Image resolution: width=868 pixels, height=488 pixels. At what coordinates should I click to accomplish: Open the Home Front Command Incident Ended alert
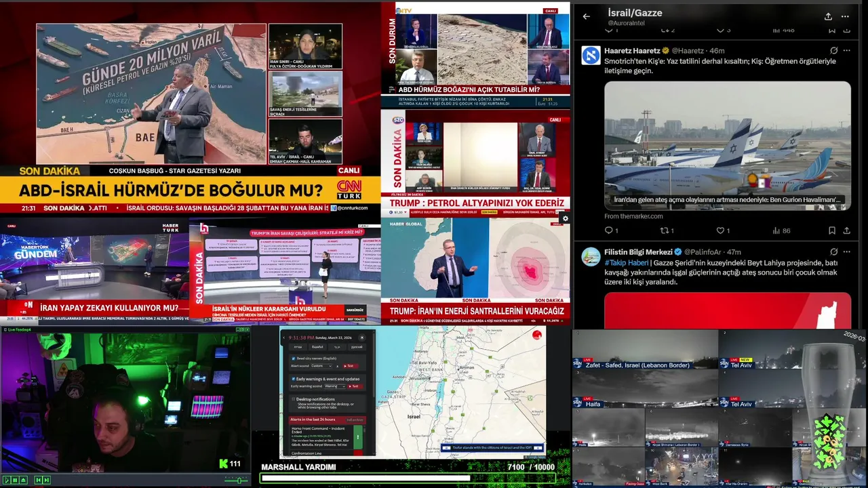(321, 438)
